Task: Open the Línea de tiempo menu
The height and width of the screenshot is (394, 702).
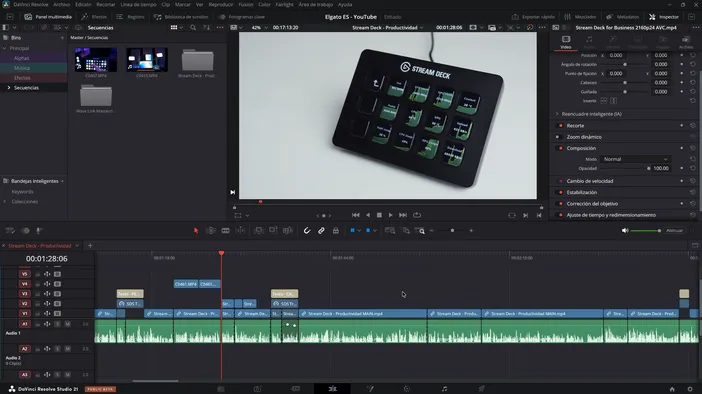Action: tap(138, 4)
